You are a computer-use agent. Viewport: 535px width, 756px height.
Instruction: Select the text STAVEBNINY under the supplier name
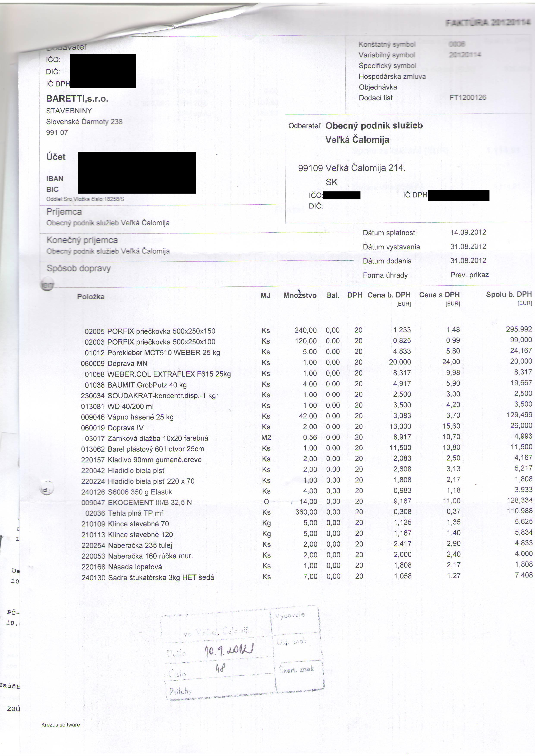(69, 111)
